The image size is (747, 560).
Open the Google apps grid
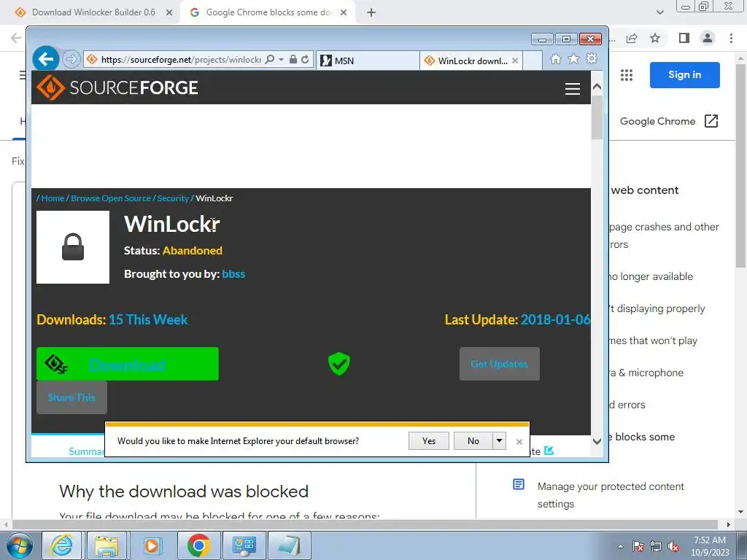[x=627, y=75]
